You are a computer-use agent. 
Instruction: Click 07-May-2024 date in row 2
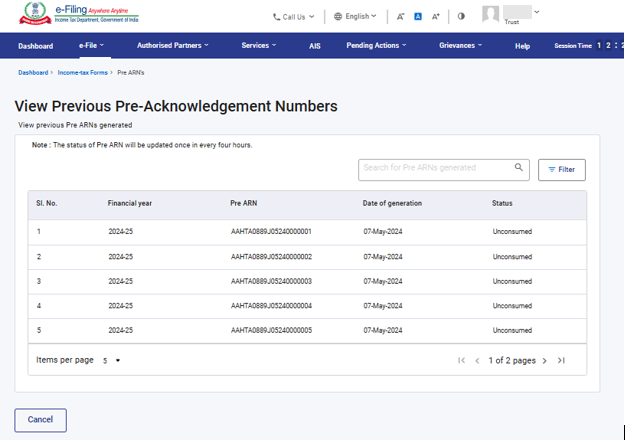383,257
